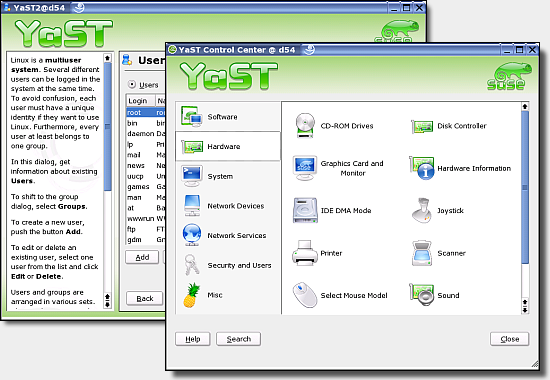Select the Network Devices monitor icon

(x=192, y=206)
